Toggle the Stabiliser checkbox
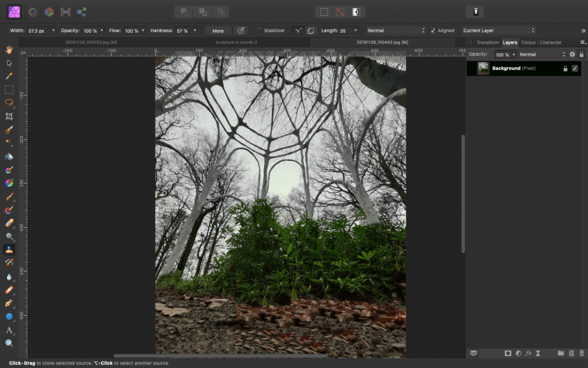This screenshot has height=368, width=588. (259, 30)
